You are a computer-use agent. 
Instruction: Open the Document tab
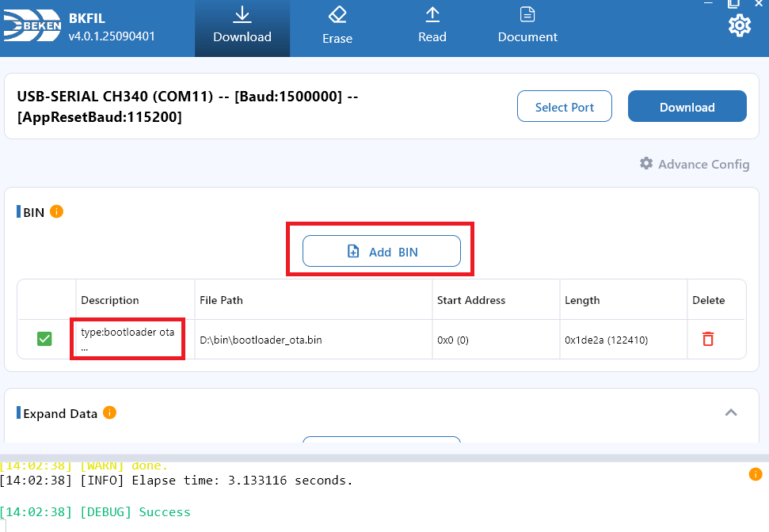coord(527,27)
